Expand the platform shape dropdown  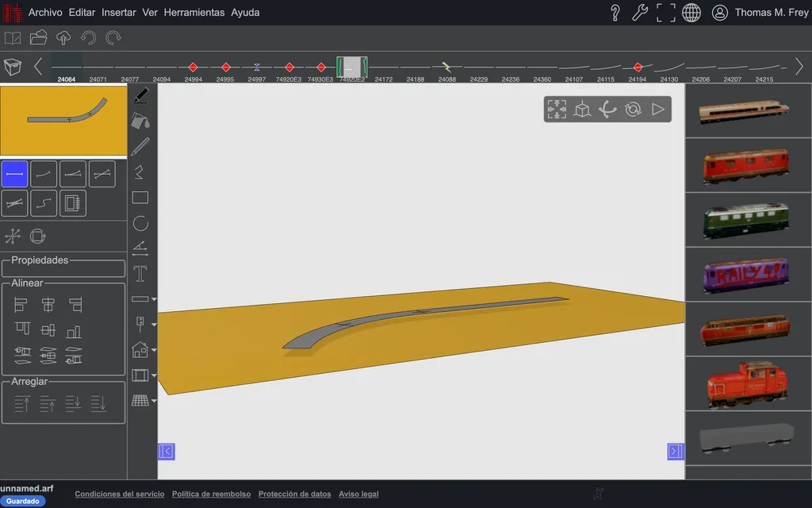click(x=154, y=299)
